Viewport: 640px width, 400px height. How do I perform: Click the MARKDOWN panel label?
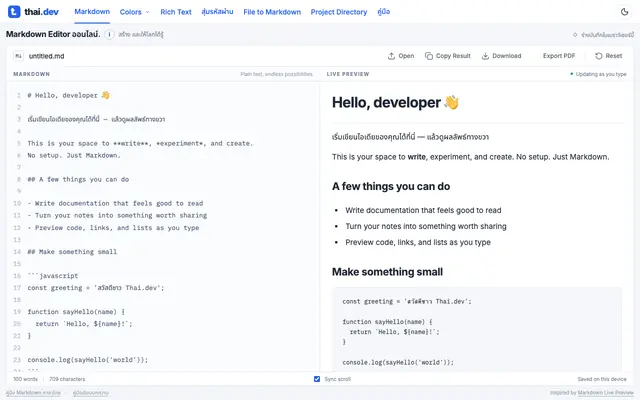click(x=31, y=74)
